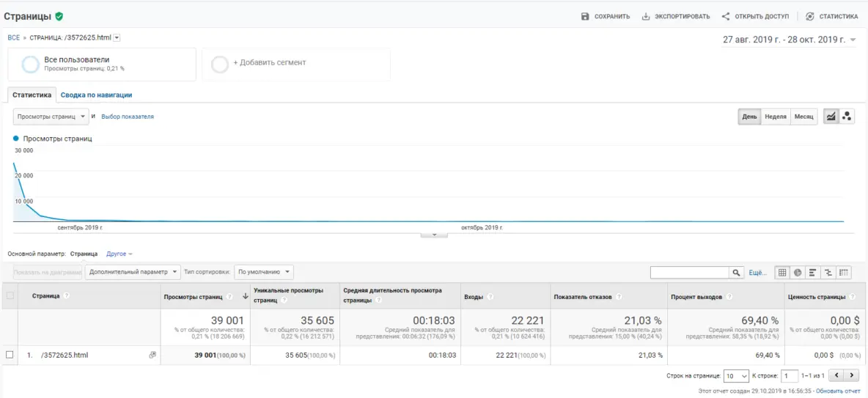Expand the Дополнительный параметр dropdown
Screen dimensions: 868x398
coord(133,272)
